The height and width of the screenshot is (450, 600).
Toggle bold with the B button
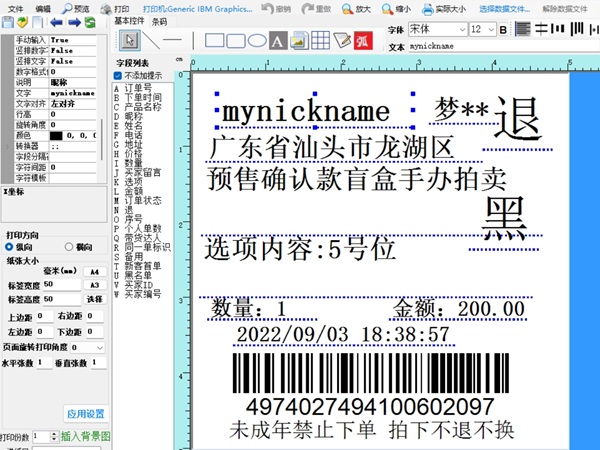tap(504, 30)
